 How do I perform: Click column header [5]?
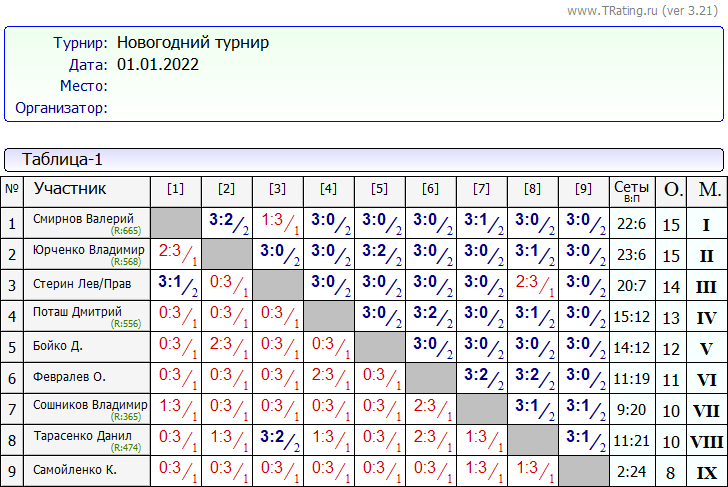[379, 189]
